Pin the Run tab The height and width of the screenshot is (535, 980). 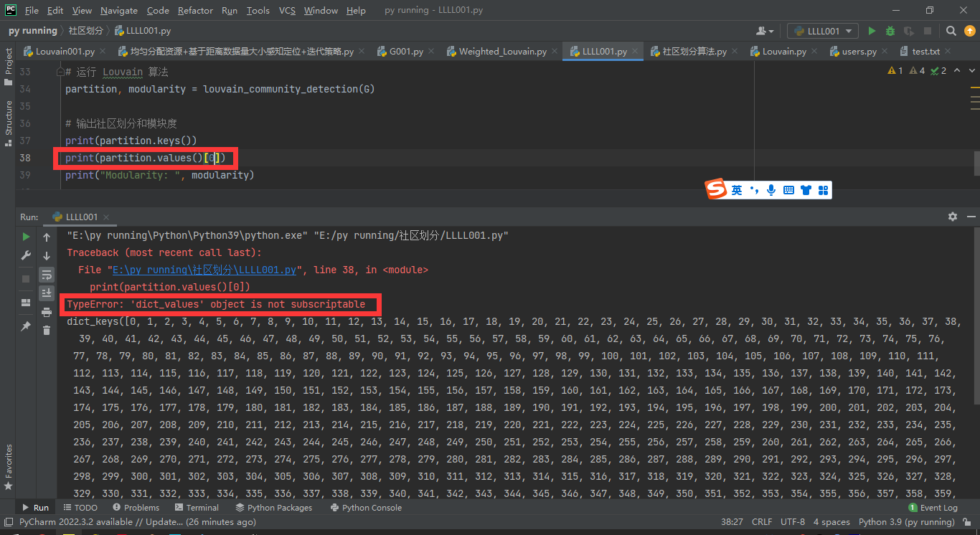coord(26,325)
